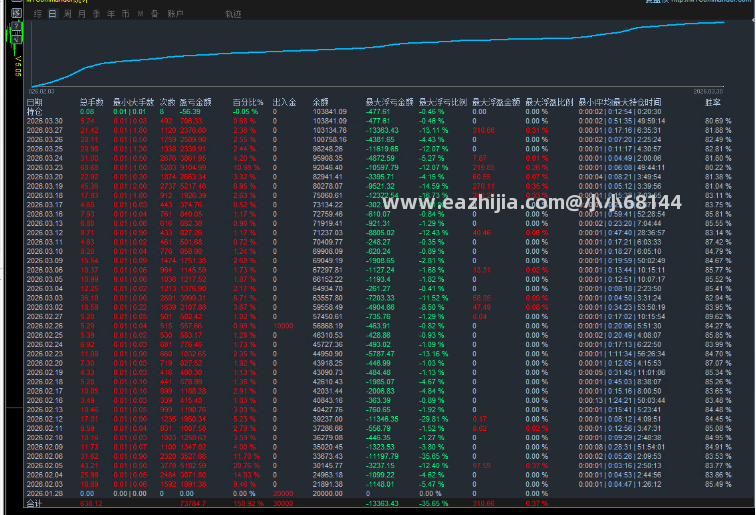Viewport: 756px width, 515px height.
Task: Click the 百分比% column header
Action: (248, 102)
